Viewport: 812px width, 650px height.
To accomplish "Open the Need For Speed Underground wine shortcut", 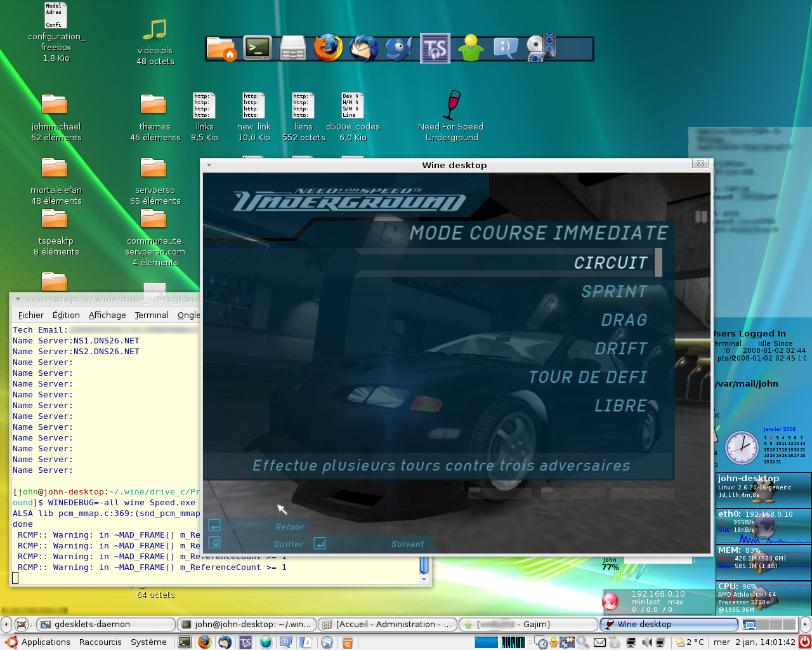I will 451,116.
